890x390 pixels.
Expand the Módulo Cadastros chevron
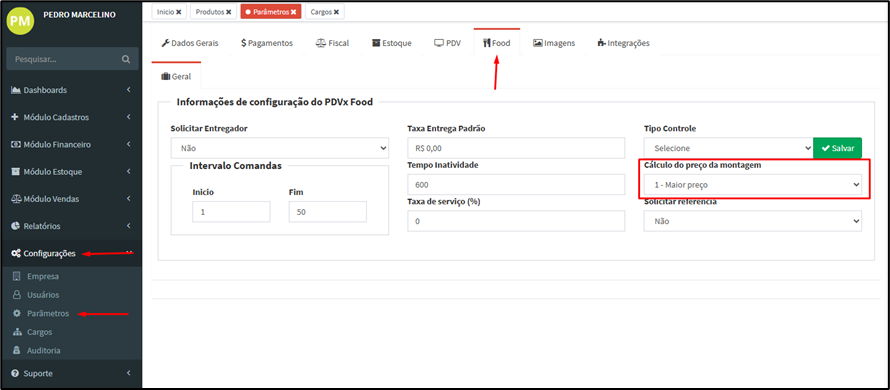129,117
